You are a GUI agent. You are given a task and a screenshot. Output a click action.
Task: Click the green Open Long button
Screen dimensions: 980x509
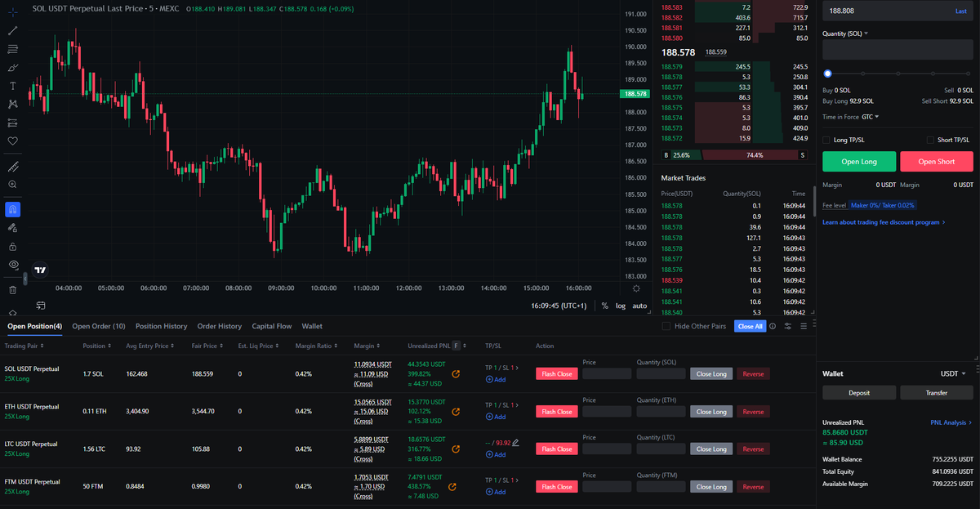[859, 161]
